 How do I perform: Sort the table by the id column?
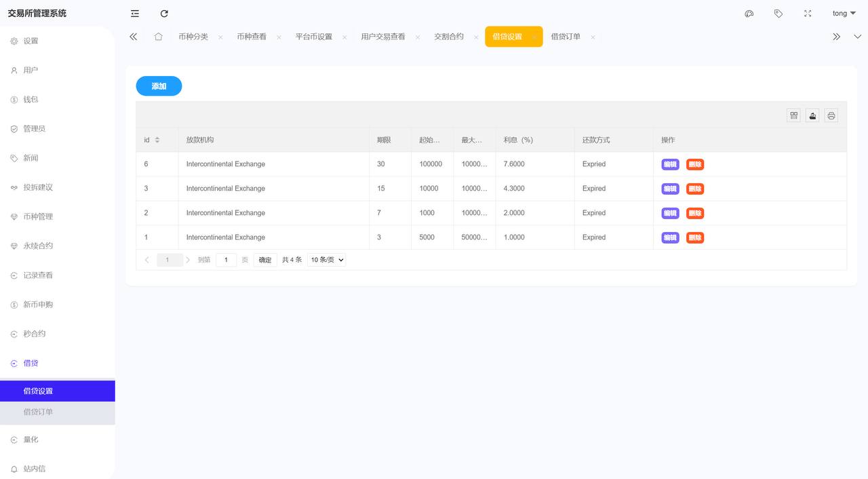click(x=157, y=140)
